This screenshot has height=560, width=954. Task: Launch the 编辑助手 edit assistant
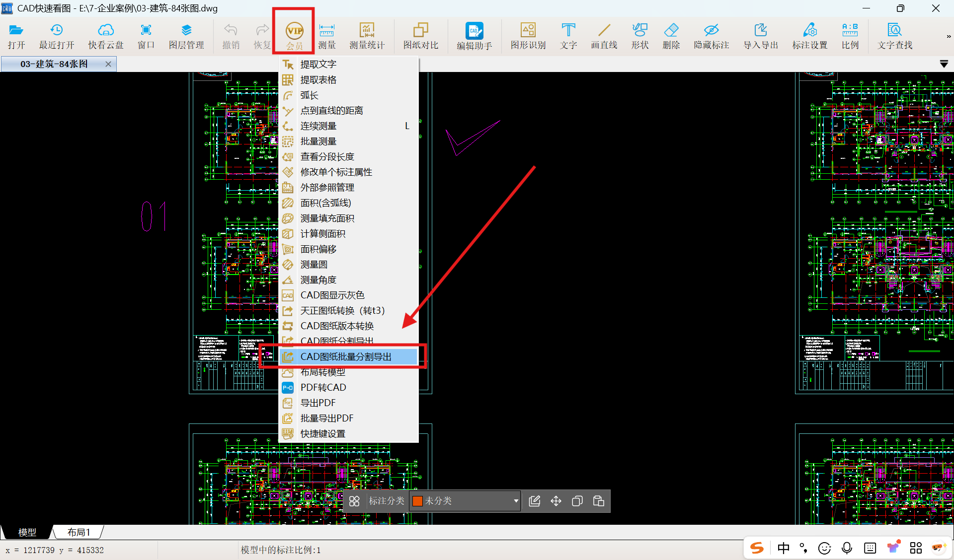[x=474, y=36]
